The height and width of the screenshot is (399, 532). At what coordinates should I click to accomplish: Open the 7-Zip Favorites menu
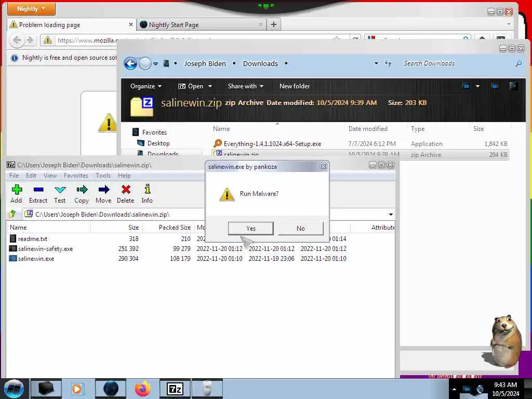point(76,176)
